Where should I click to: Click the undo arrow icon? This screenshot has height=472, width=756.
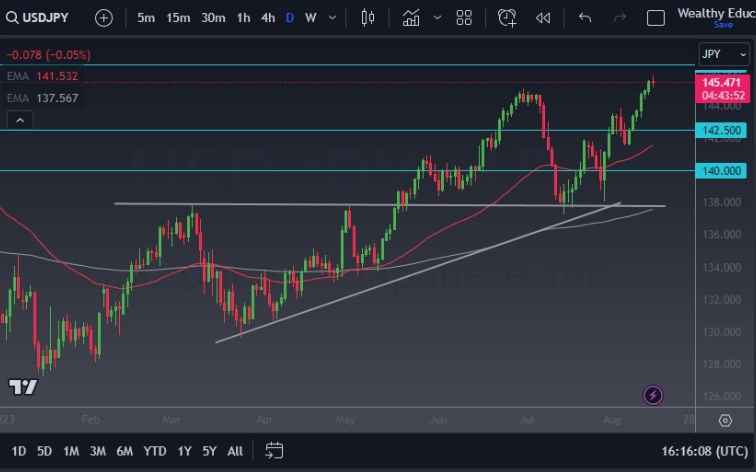pyautogui.click(x=585, y=18)
